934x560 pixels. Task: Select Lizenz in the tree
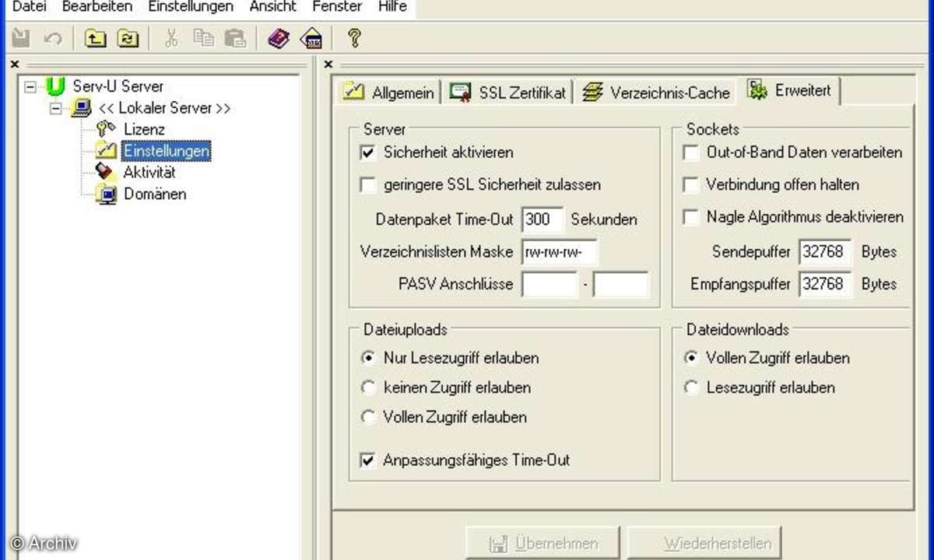click(144, 129)
